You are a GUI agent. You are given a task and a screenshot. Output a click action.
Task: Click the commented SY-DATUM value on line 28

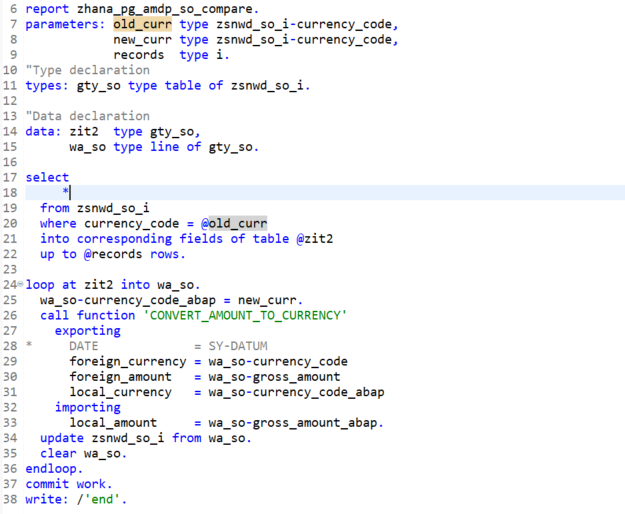point(238,346)
